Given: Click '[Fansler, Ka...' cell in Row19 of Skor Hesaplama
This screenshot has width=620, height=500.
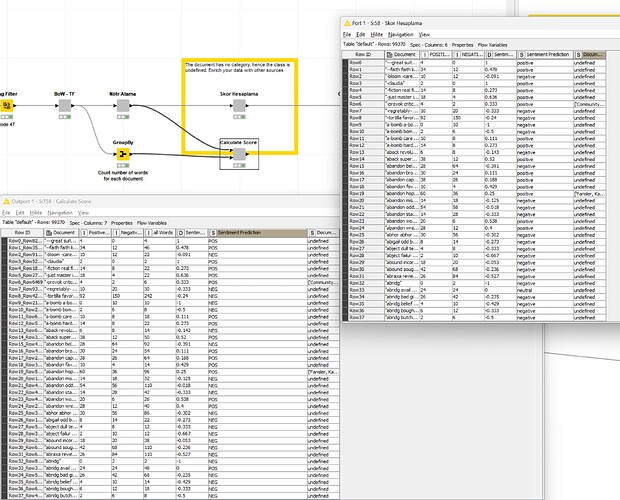Looking at the screenshot, I should coord(589,194).
